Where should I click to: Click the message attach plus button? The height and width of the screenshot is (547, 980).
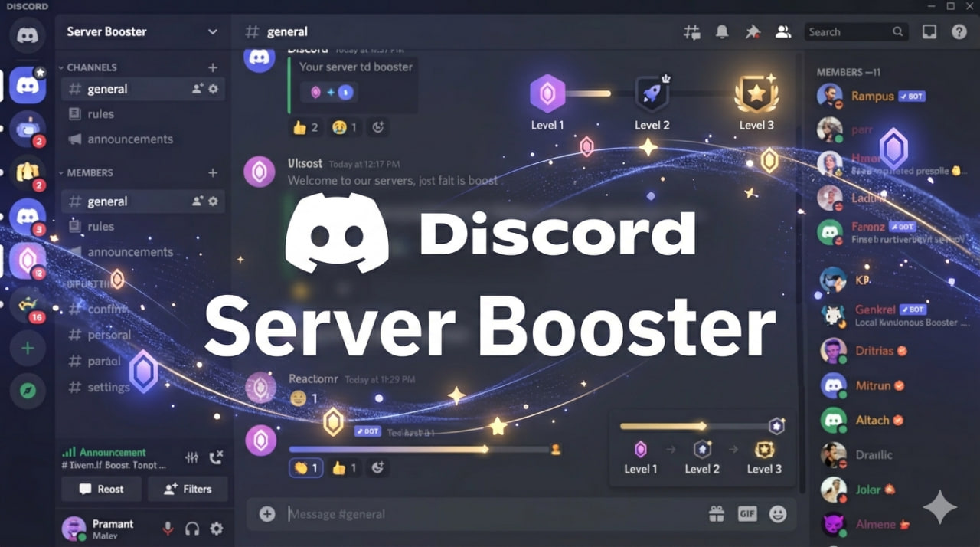(266, 514)
